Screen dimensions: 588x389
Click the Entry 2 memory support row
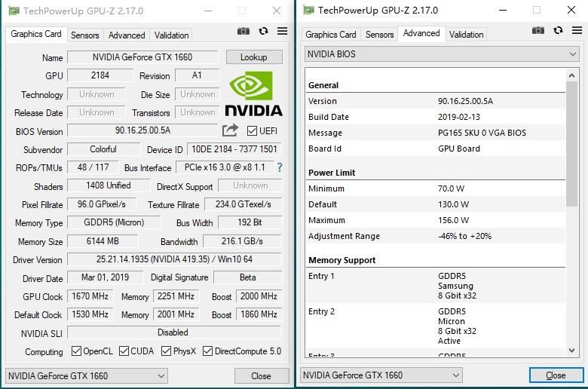(436, 326)
